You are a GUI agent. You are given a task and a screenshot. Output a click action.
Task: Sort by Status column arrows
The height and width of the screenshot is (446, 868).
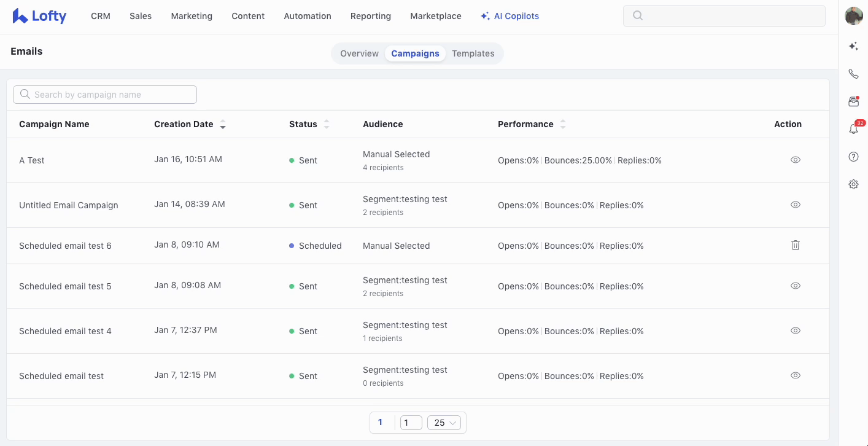[x=327, y=124]
